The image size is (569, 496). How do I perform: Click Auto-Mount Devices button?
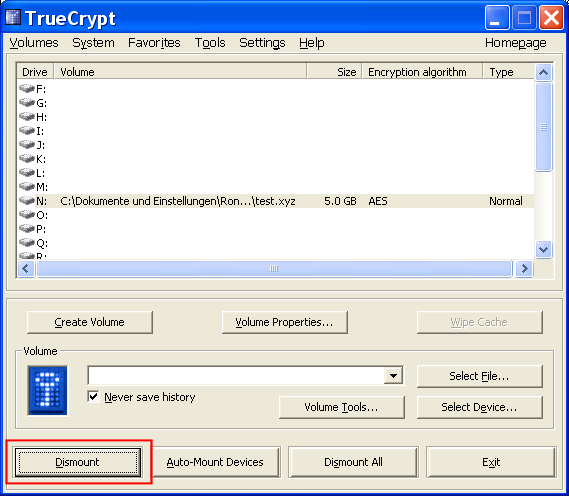click(x=215, y=462)
